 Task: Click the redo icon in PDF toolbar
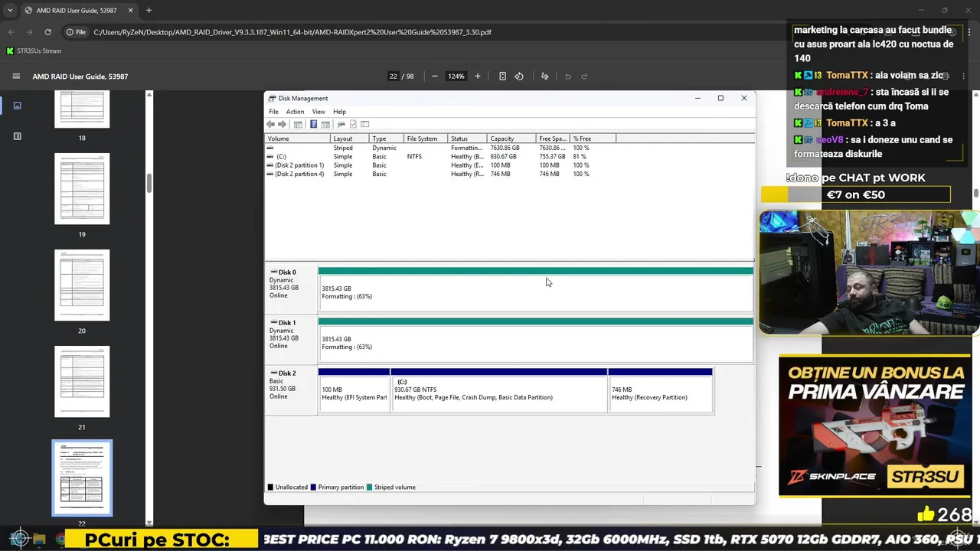click(x=584, y=77)
